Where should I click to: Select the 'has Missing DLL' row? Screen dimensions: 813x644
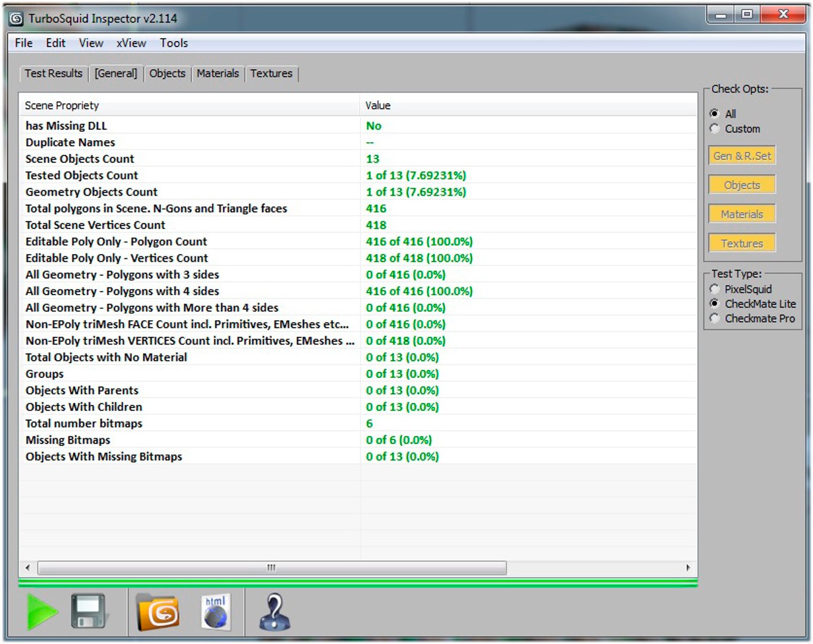click(358, 126)
